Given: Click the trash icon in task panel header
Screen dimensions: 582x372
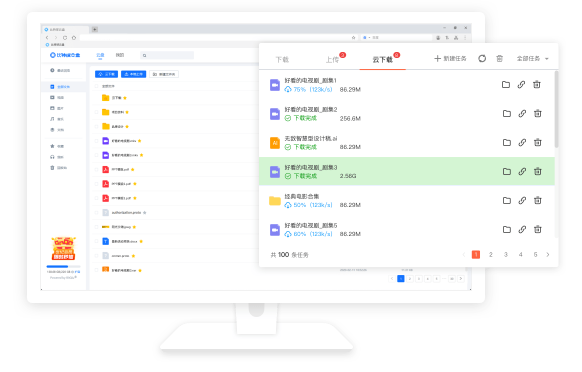Looking at the screenshot, I should [500, 59].
